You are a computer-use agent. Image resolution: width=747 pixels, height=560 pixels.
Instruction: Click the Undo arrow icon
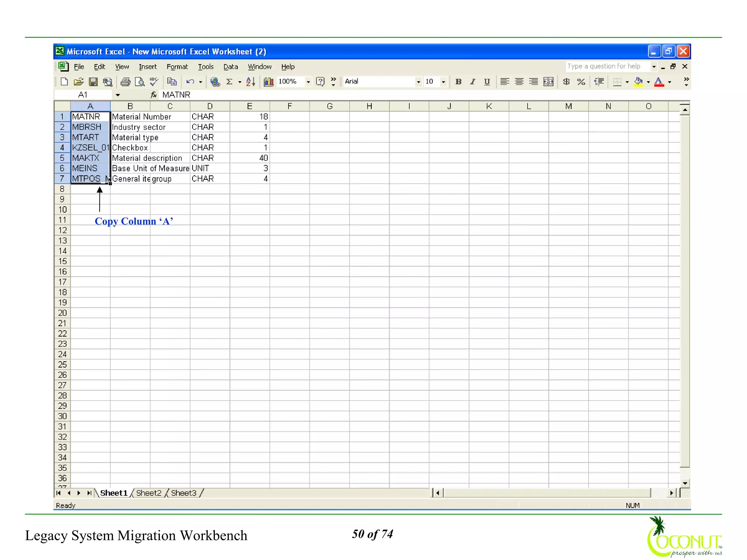tap(190, 82)
